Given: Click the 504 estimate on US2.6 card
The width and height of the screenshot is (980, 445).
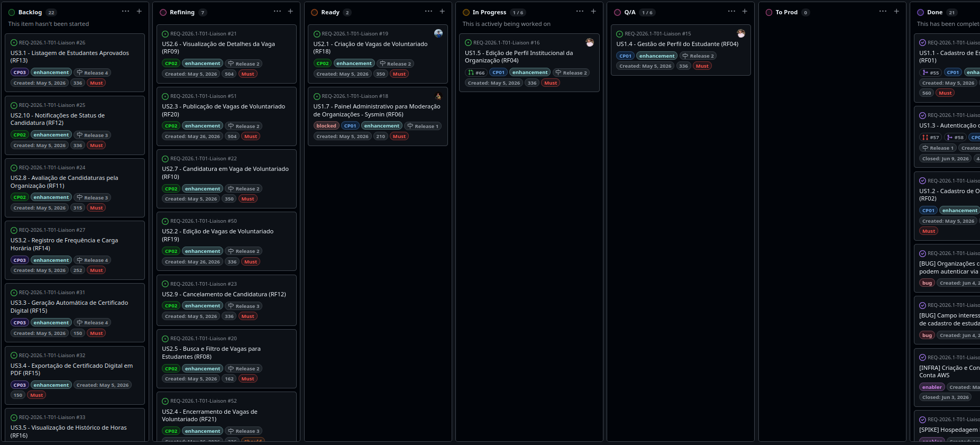Looking at the screenshot, I should coord(229,74).
